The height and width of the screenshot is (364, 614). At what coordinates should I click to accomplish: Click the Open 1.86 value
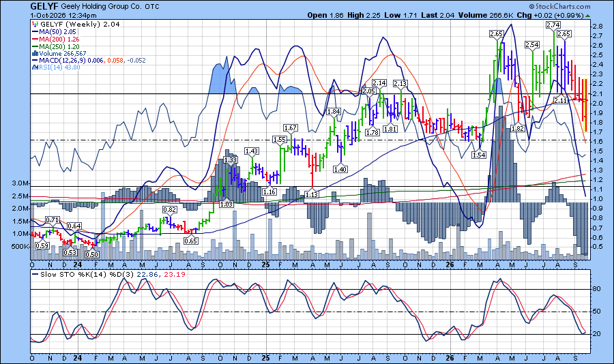pos(325,15)
